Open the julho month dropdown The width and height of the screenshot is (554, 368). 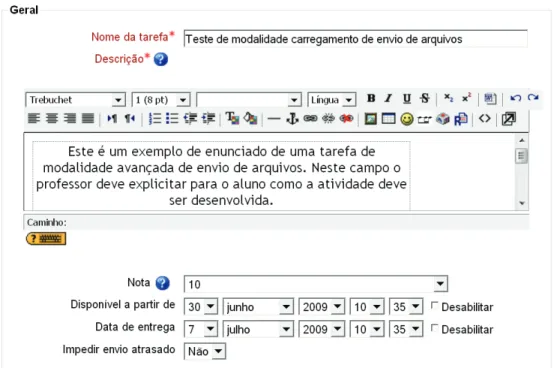pos(258,329)
